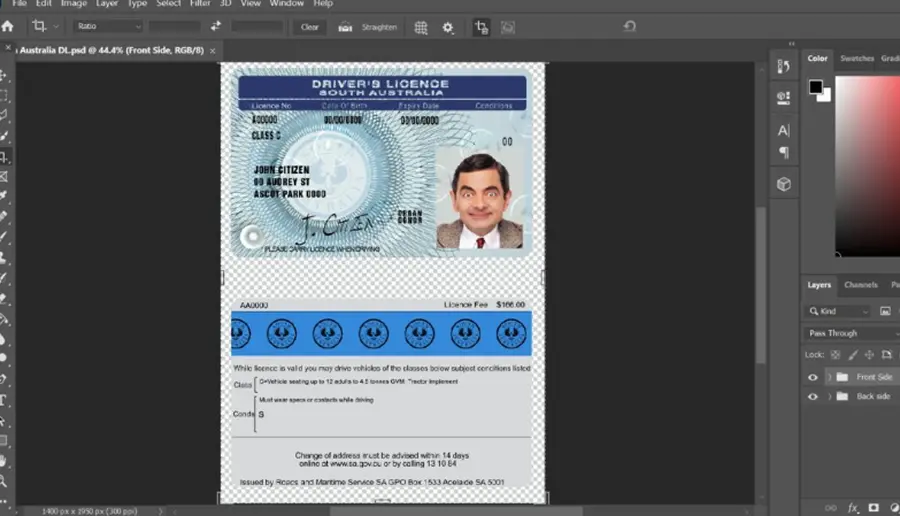900x516 pixels.
Task: Expand the Front Side group
Action: (x=829, y=377)
